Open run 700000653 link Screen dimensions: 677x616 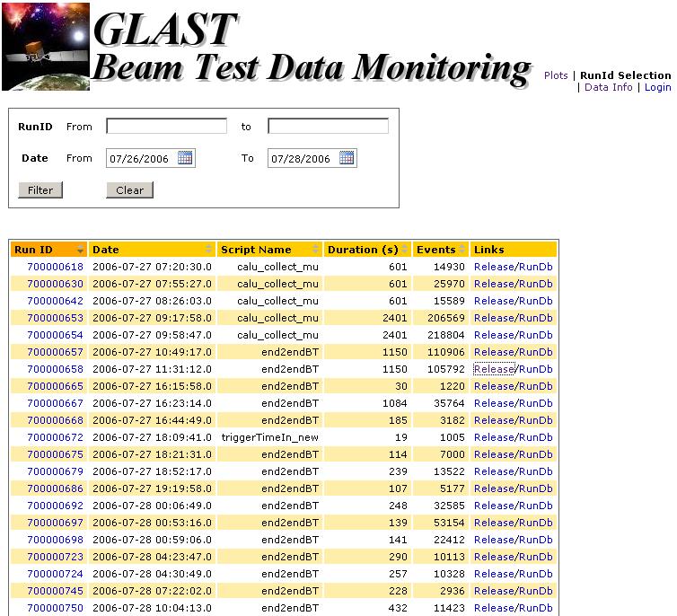click(x=56, y=318)
